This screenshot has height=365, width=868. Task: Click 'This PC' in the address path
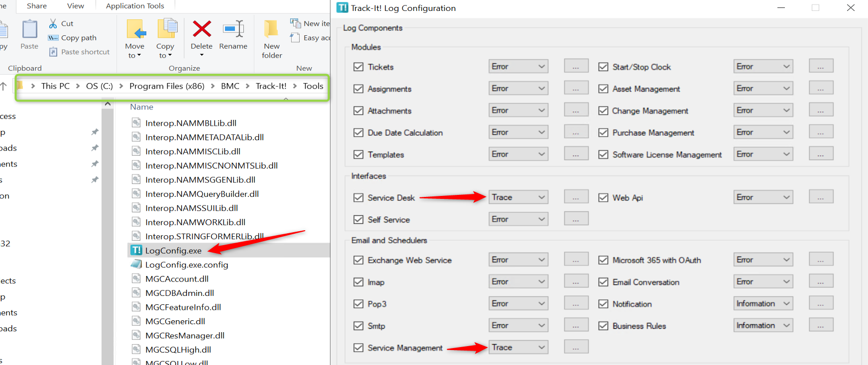tap(55, 86)
